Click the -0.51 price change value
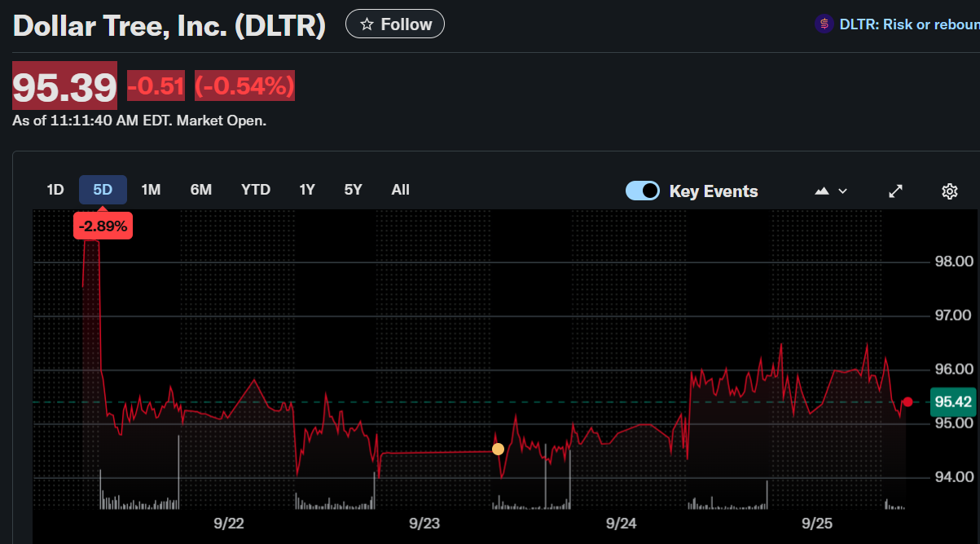Image resolution: width=980 pixels, height=544 pixels. (156, 86)
